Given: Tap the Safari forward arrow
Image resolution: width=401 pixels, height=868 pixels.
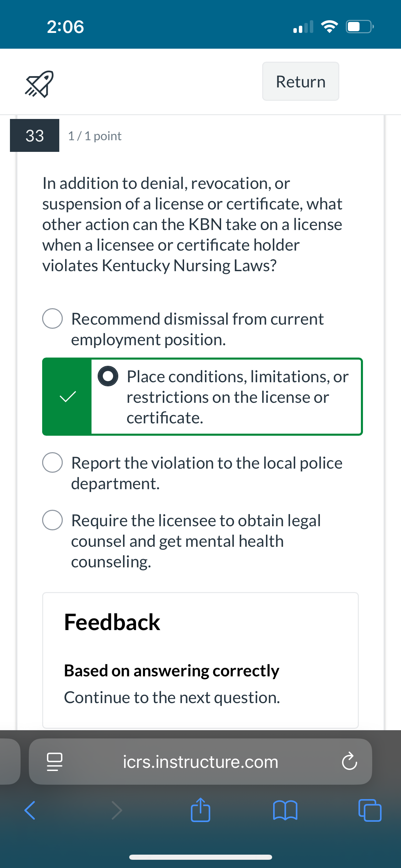Looking at the screenshot, I should [117, 810].
